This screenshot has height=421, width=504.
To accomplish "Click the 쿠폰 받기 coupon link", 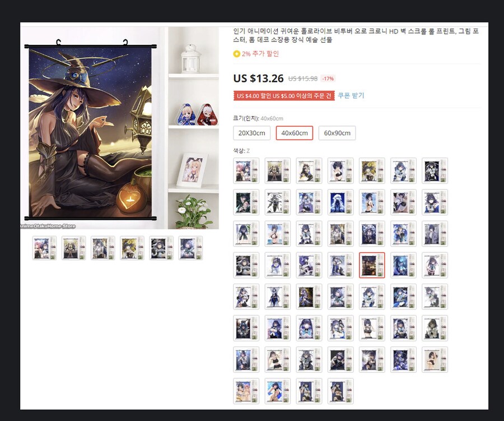I will pos(351,96).
